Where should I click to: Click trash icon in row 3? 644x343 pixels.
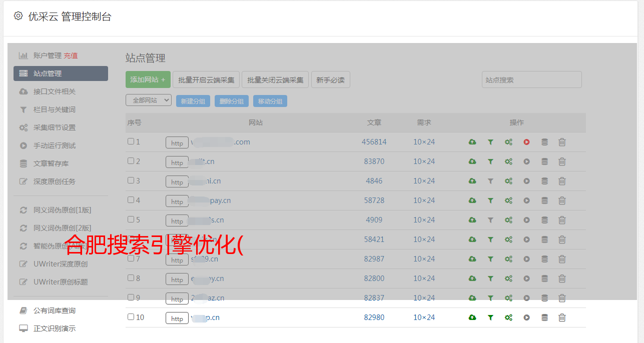(x=562, y=181)
